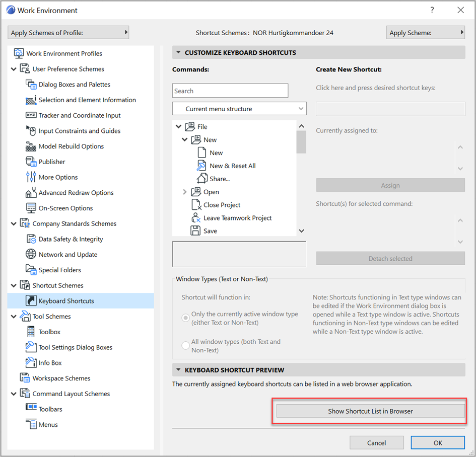Select All window types radio option
This screenshot has height=457, width=476.
point(185,345)
